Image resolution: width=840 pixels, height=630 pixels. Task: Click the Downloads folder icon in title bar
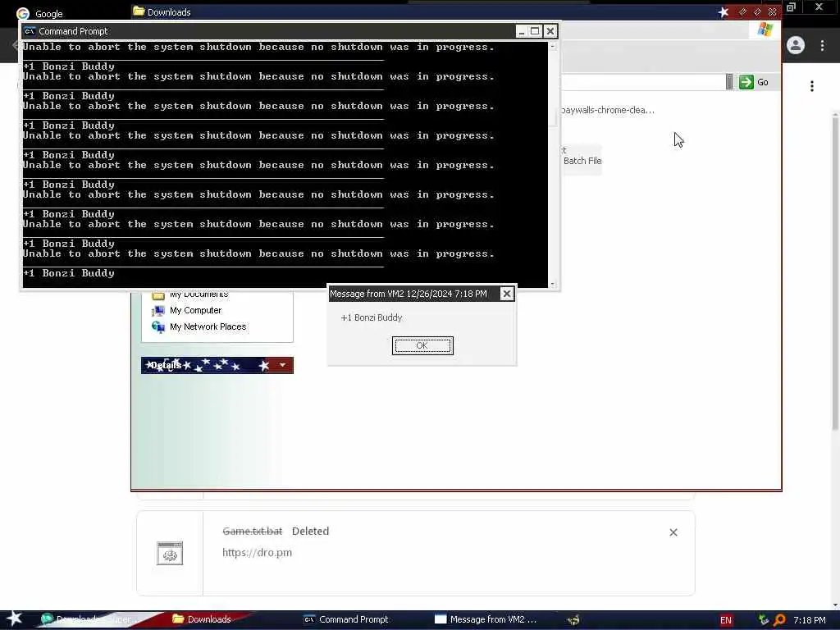[139, 11]
